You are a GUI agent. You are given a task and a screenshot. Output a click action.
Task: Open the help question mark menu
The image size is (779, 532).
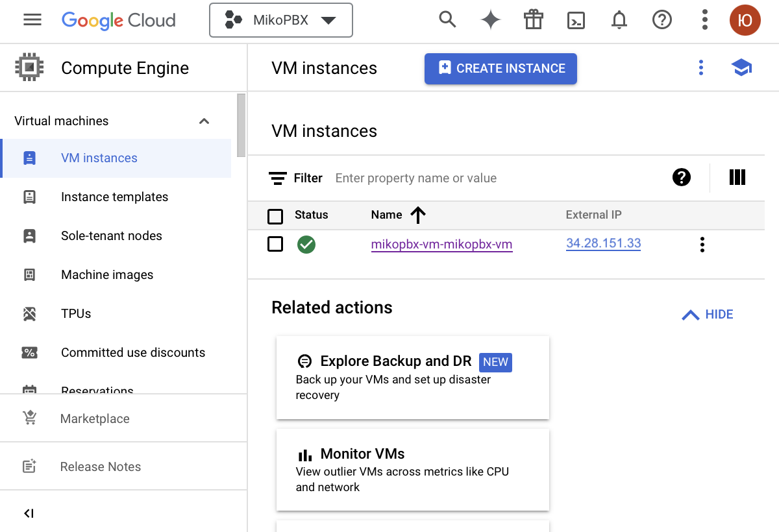[662, 20]
